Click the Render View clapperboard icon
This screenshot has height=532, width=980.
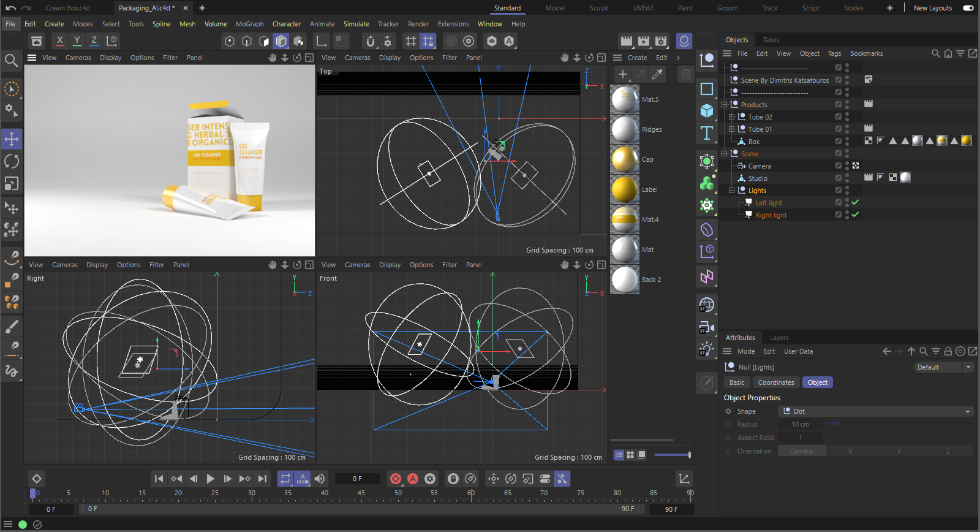(626, 41)
